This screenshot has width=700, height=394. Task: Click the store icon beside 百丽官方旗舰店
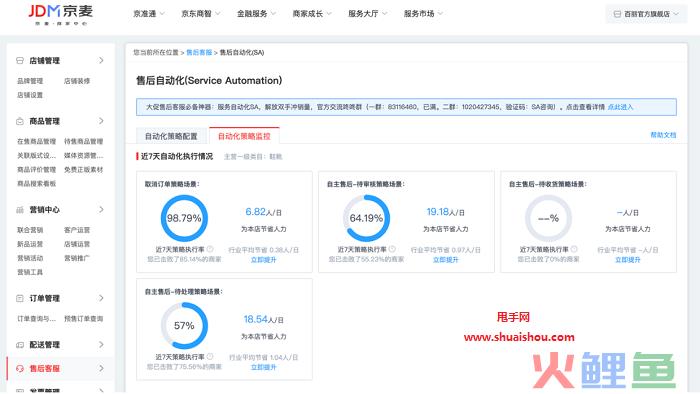[617, 14]
